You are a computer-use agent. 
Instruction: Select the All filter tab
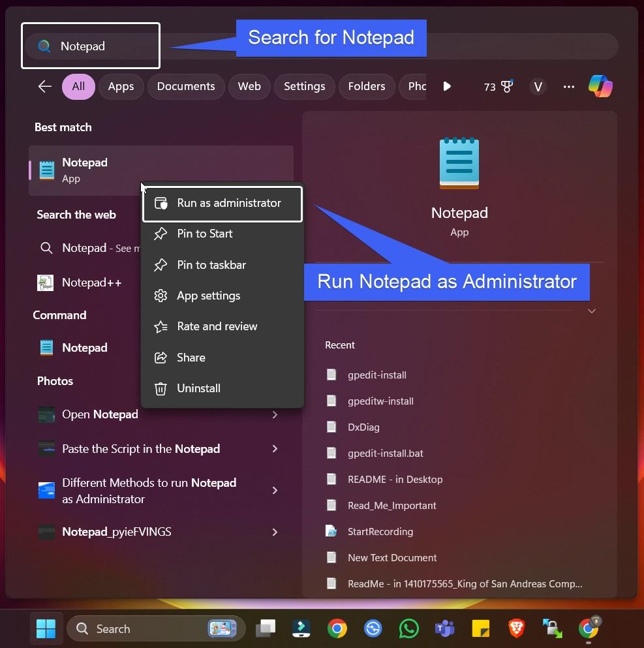(x=78, y=86)
